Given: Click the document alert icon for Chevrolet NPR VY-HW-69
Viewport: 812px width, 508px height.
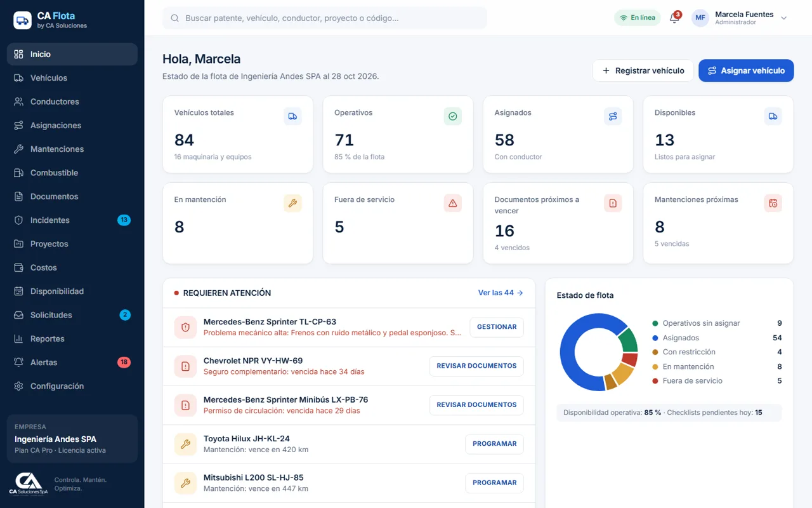Looking at the screenshot, I should tap(185, 366).
